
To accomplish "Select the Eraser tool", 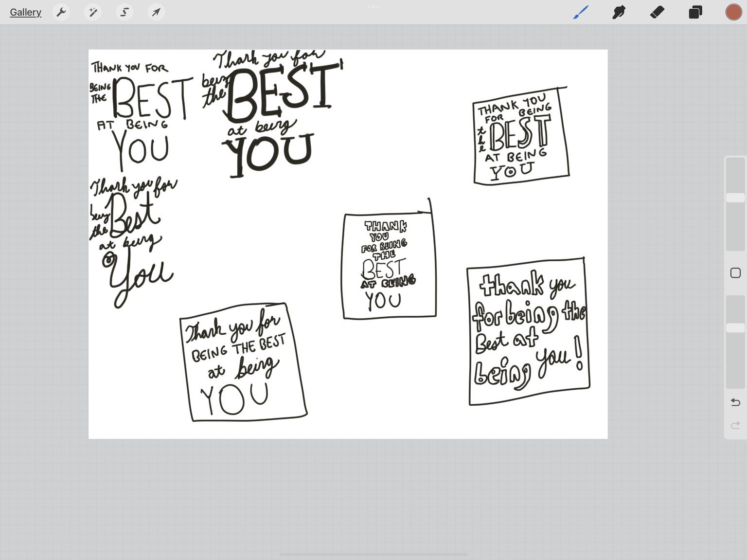I will point(657,12).
